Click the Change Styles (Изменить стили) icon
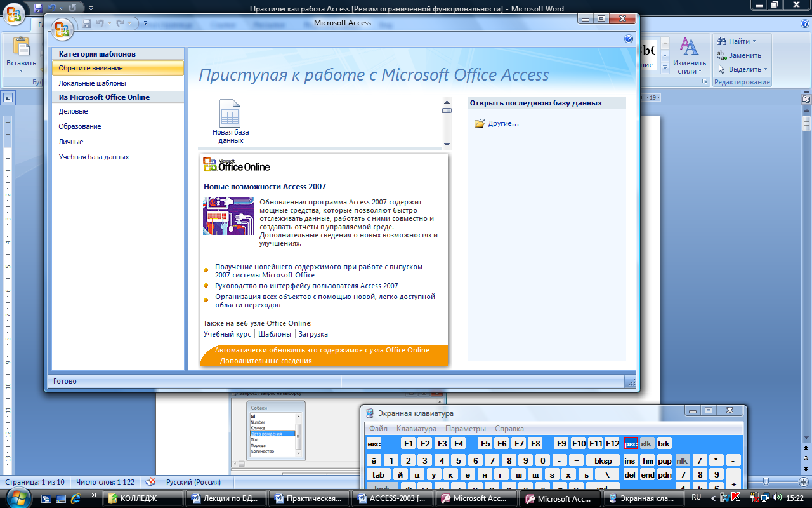 (689, 46)
